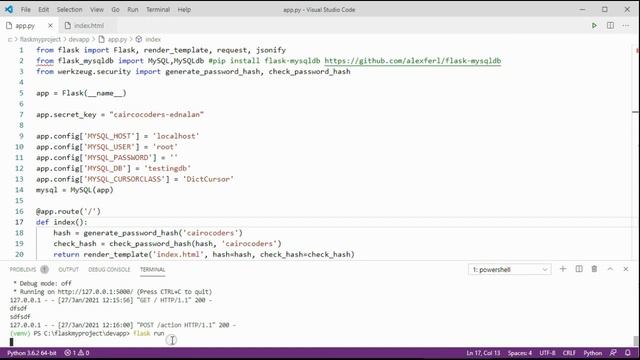Place cursor on 'caircocoders-ednalan' secret key string
Image resolution: width=640 pixels, height=360 pixels.
[x=156, y=115]
